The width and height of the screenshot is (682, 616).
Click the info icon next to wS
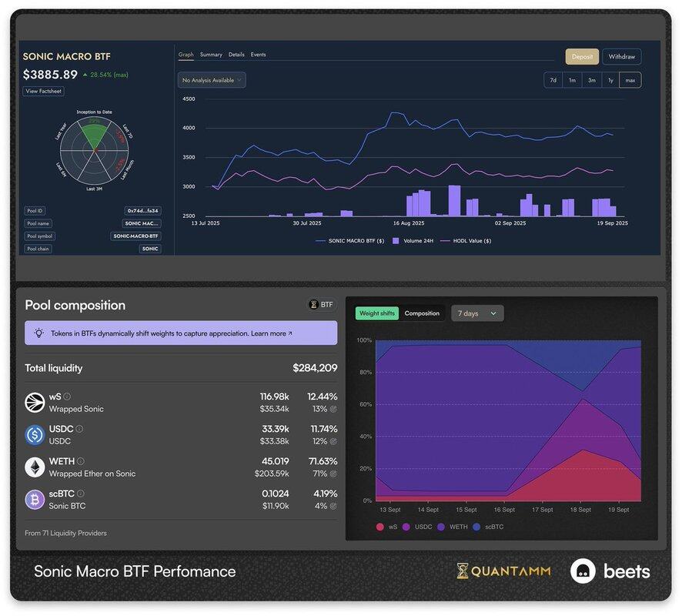point(67,397)
